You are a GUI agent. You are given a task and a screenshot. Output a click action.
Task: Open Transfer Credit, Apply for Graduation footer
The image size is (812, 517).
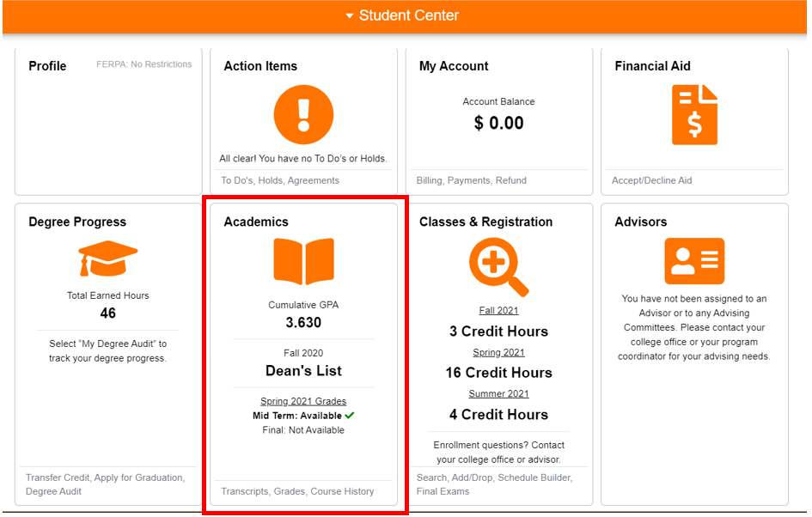tap(105, 477)
